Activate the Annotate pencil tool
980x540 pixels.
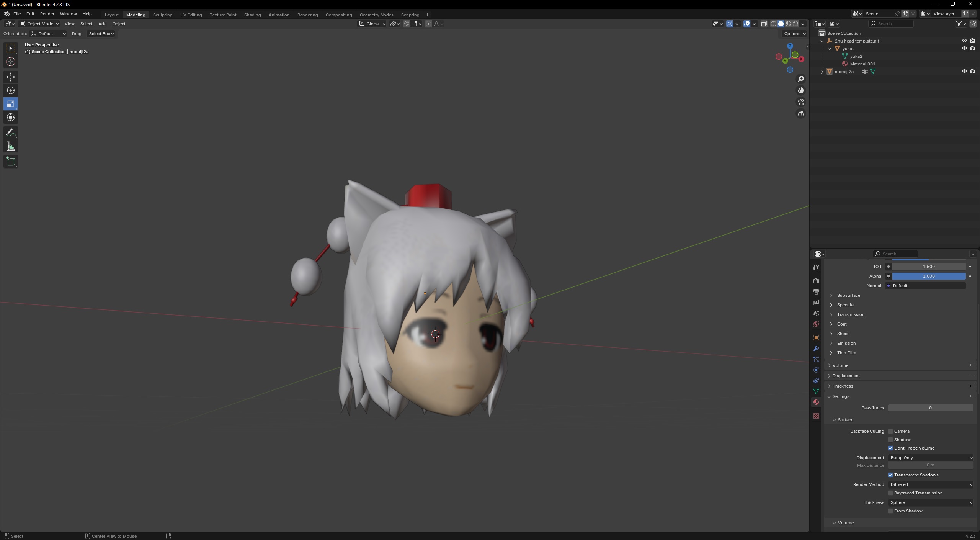(11, 133)
